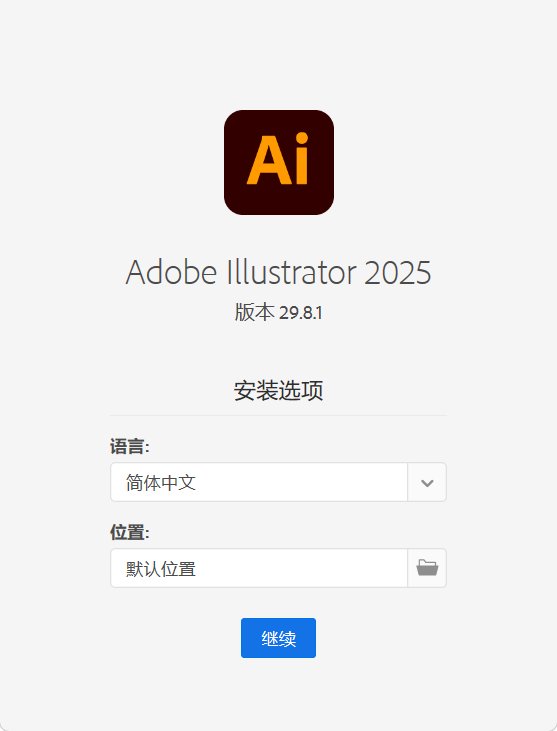Select the 简体中文 language combo box
Viewport: 557px width, 731px height.
point(278,483)
